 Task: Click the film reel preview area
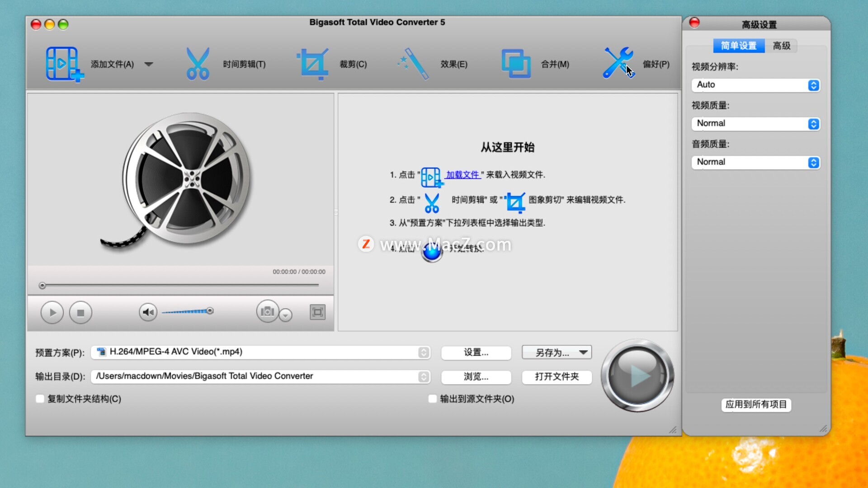tap(181, 179)
